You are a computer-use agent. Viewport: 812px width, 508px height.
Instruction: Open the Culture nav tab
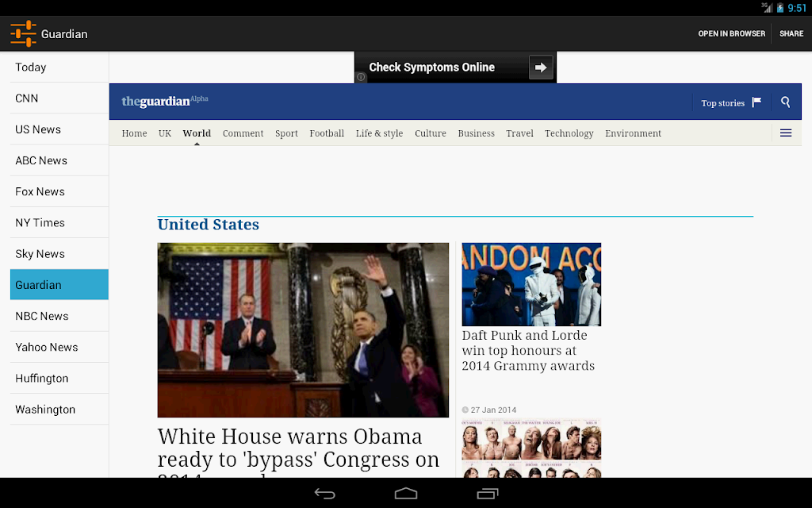[431, 133]
